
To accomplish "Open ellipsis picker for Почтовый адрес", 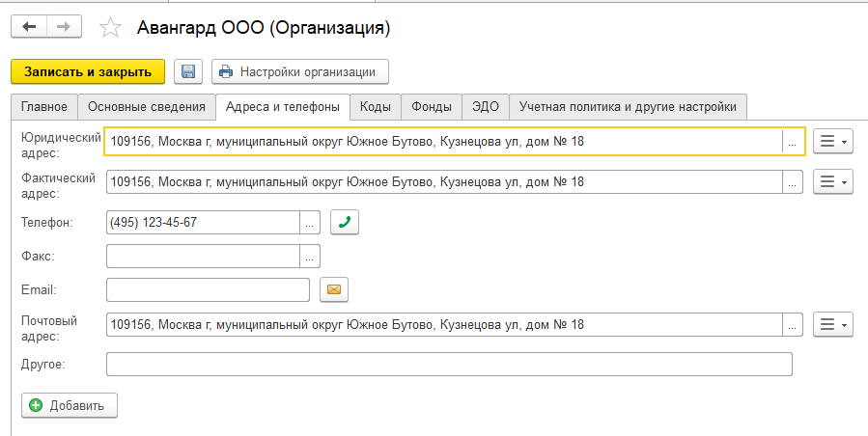I will pos(792,324).
